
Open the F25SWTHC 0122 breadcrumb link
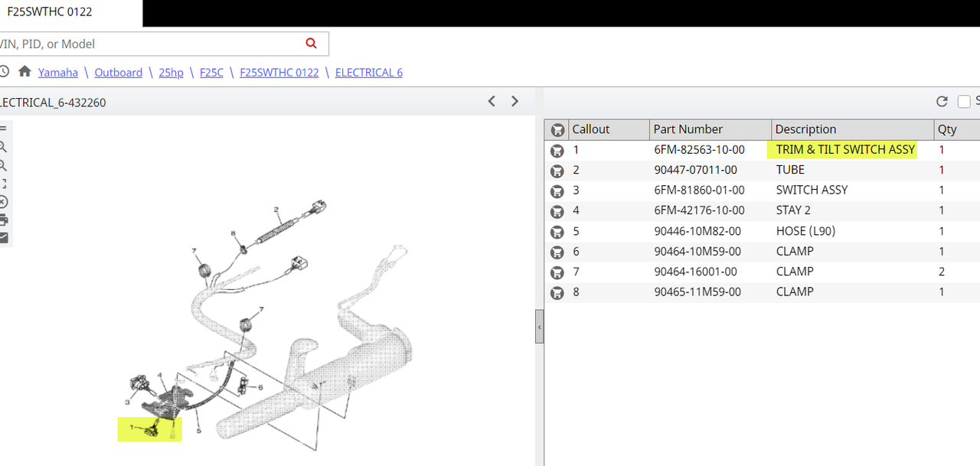click(279, 73)
